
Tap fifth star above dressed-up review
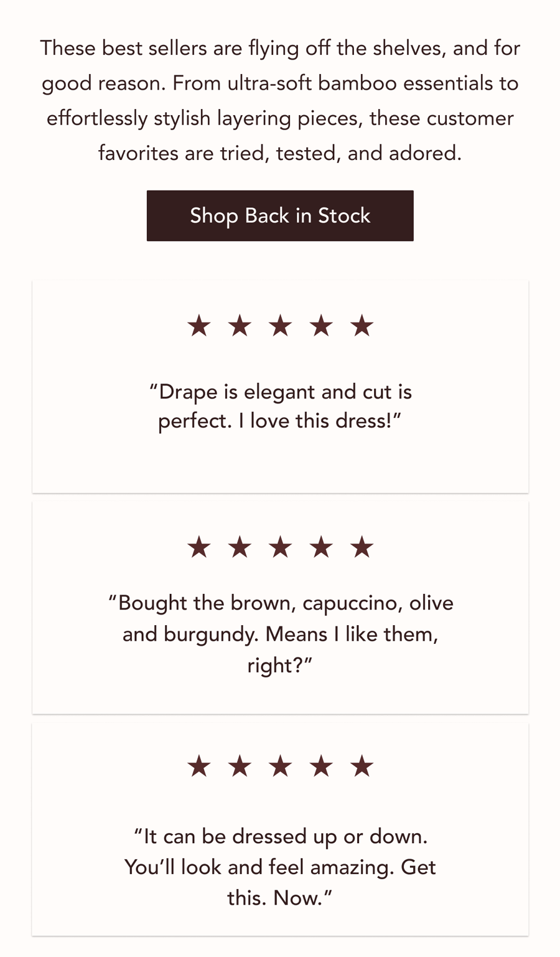pyautogui.click(x=362, y=766)
